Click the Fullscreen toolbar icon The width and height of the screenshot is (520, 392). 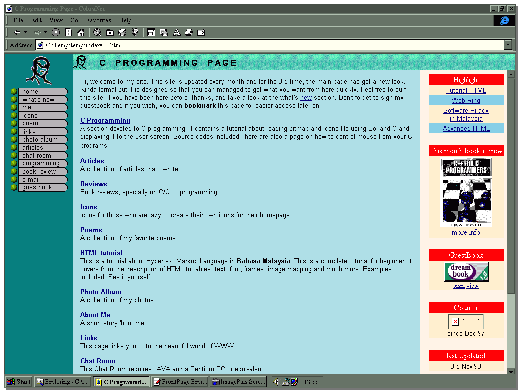[x=151, y=33]
